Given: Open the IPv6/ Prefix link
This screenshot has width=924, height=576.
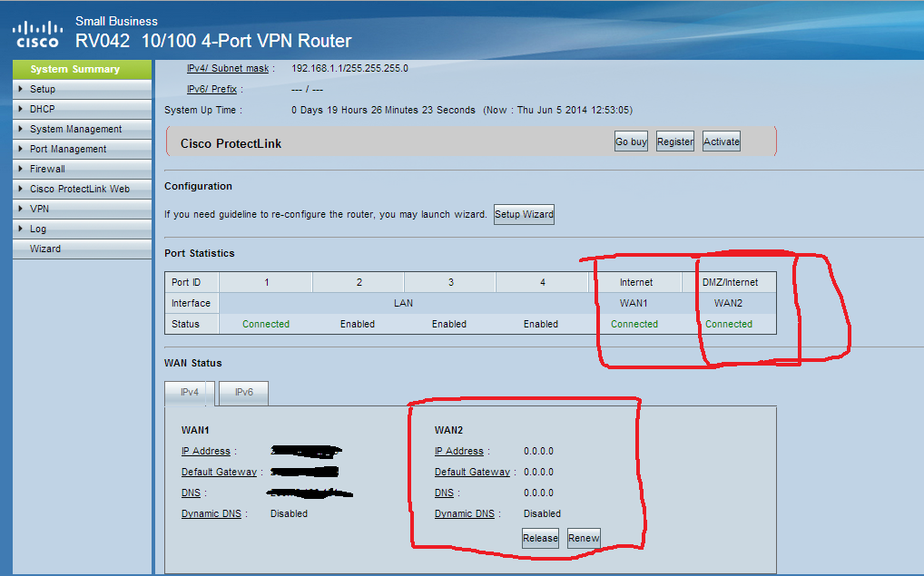Looking at the screenshot, I should 212,90.
